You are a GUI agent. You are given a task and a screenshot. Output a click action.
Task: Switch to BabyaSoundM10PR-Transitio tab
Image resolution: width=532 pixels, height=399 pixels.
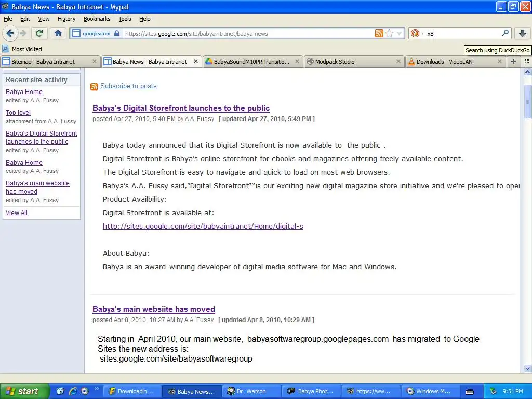click(251, 62)
